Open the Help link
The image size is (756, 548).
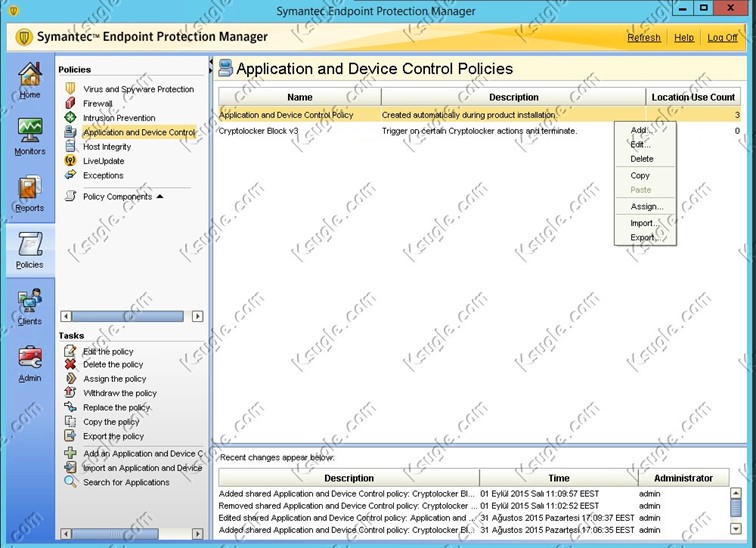[684, 37]
